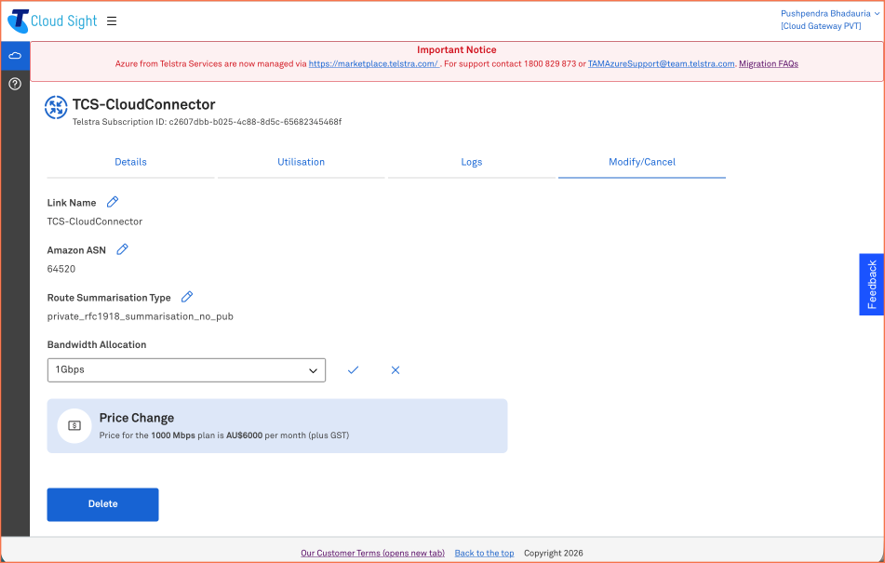Click the TCS-CloudConnector link name value
This screenshot has height=563, width=885.
pyautogui.click(x=94, y=221)
